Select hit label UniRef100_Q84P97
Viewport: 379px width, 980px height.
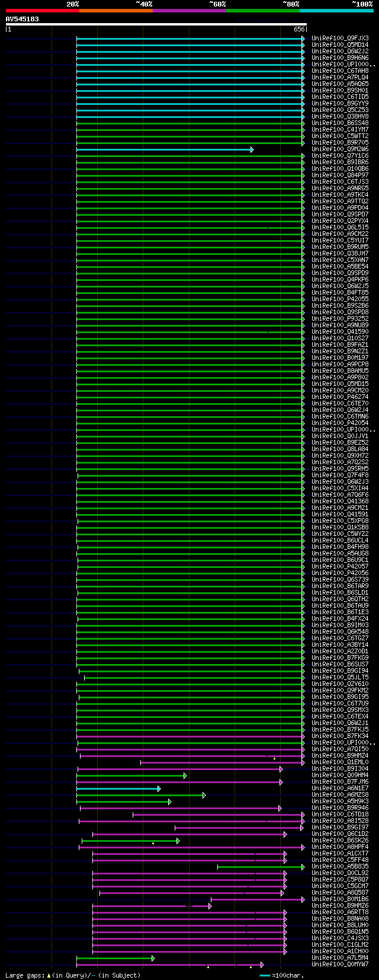click(x=340, y=175)
